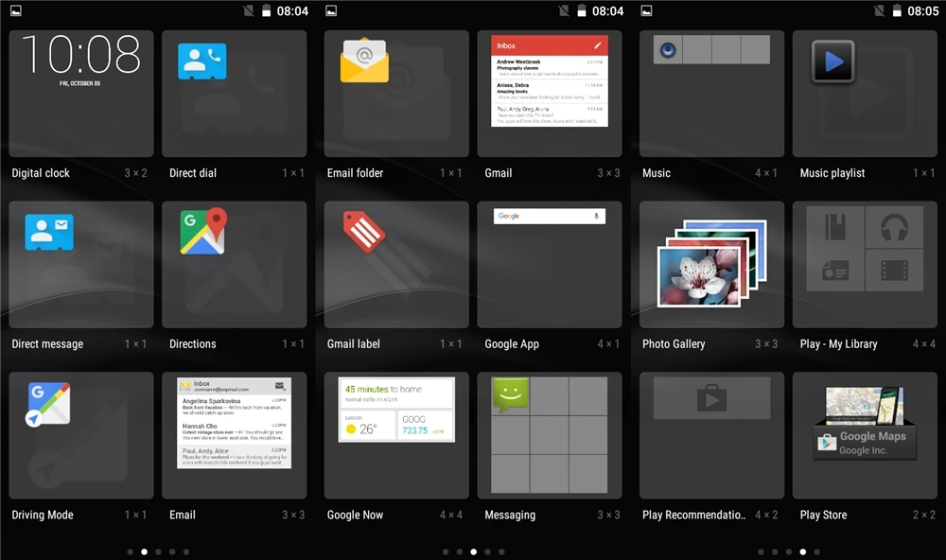Open the Photo Gallery stacked photos thumbnail

point(712,264)
